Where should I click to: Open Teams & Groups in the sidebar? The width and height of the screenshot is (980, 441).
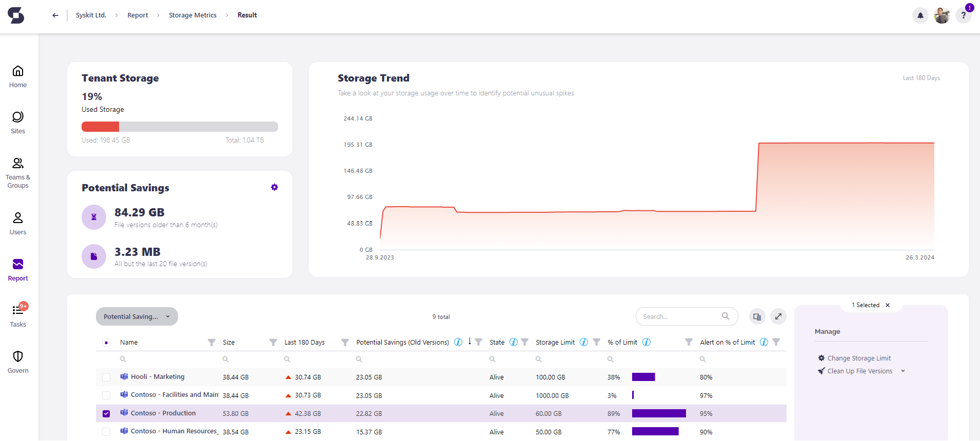[x=18, y=173]
